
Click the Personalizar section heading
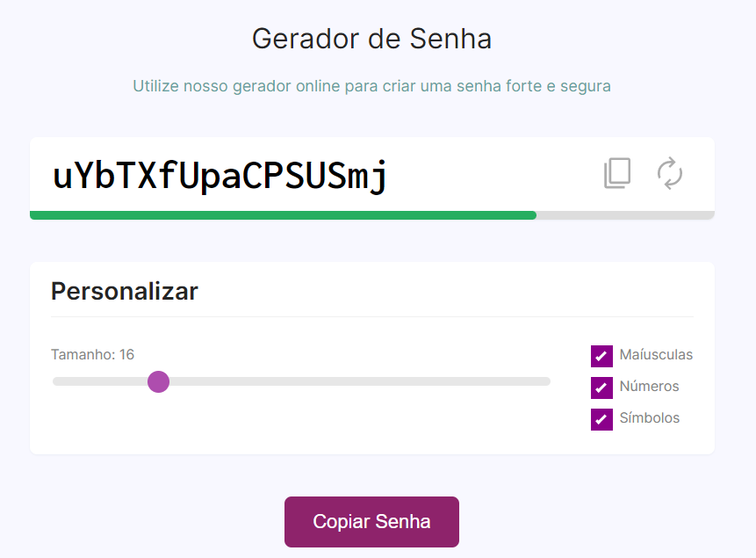[x=124, y=291]
